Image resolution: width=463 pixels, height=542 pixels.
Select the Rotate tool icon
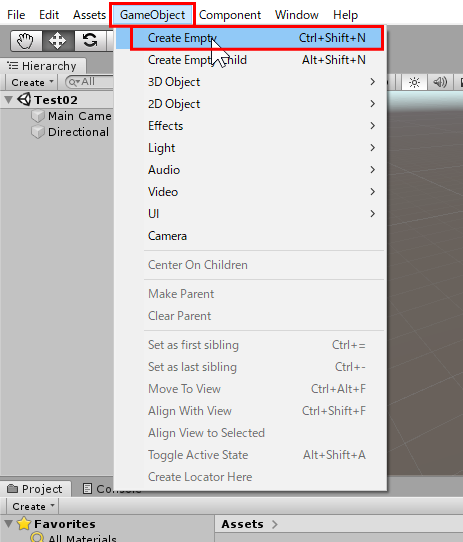click(90, 41)
